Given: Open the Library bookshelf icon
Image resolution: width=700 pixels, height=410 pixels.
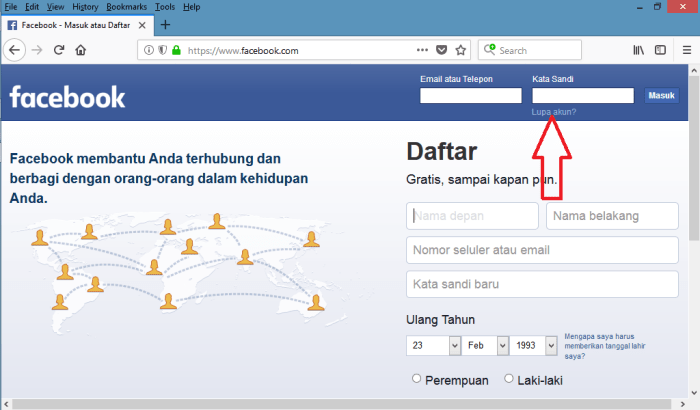Looking at the screenshot, I should [x=638, y=50].
